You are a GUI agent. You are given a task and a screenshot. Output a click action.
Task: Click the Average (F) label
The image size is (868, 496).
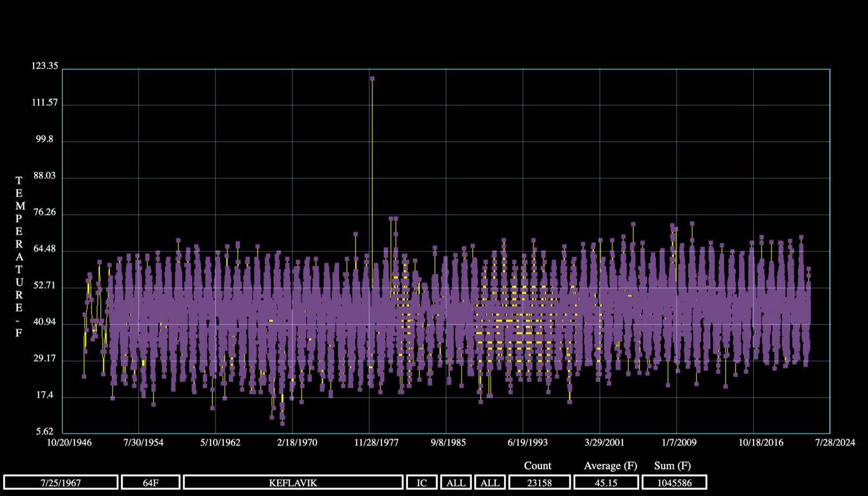click(x=610, y=466)
